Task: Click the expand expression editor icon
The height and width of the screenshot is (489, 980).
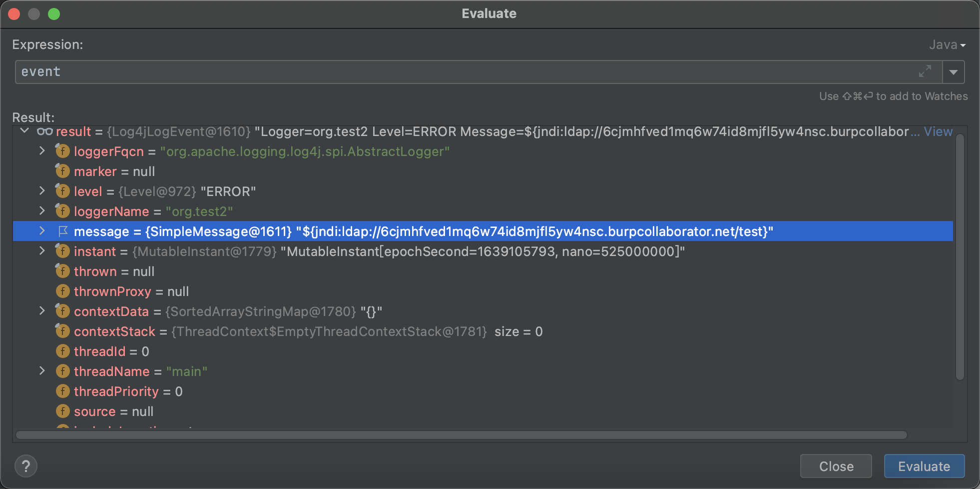Action: (925, 71)
